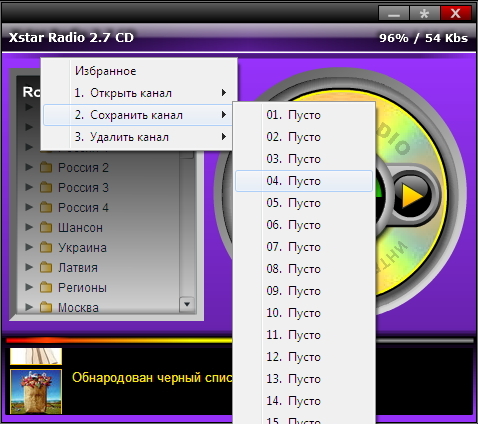Expand the Москва folder arrow
Image resolution: width=478 pixels, height=424 pixels.
[29, 307]
